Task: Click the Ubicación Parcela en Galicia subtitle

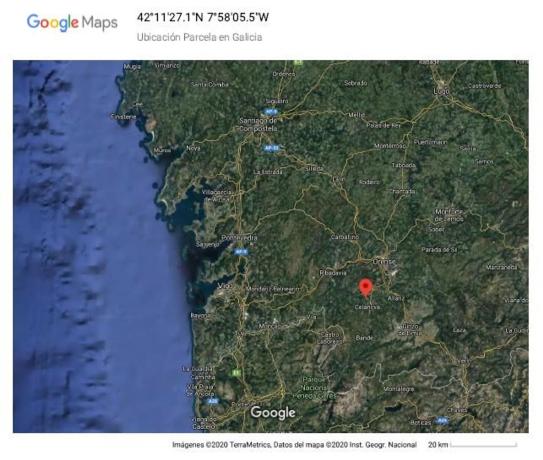Action: point(199,37)
